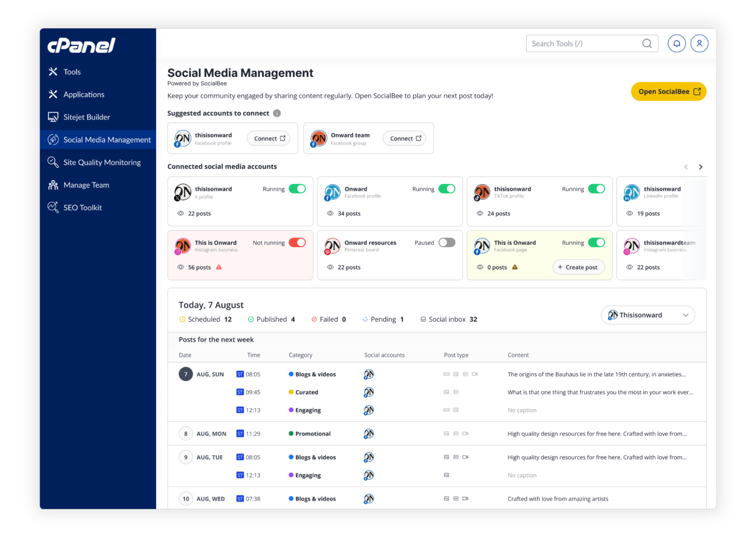This screenshot has width=756, height=538.
Task: Click This is Onward Facebook page avatar
Action: 482,246
